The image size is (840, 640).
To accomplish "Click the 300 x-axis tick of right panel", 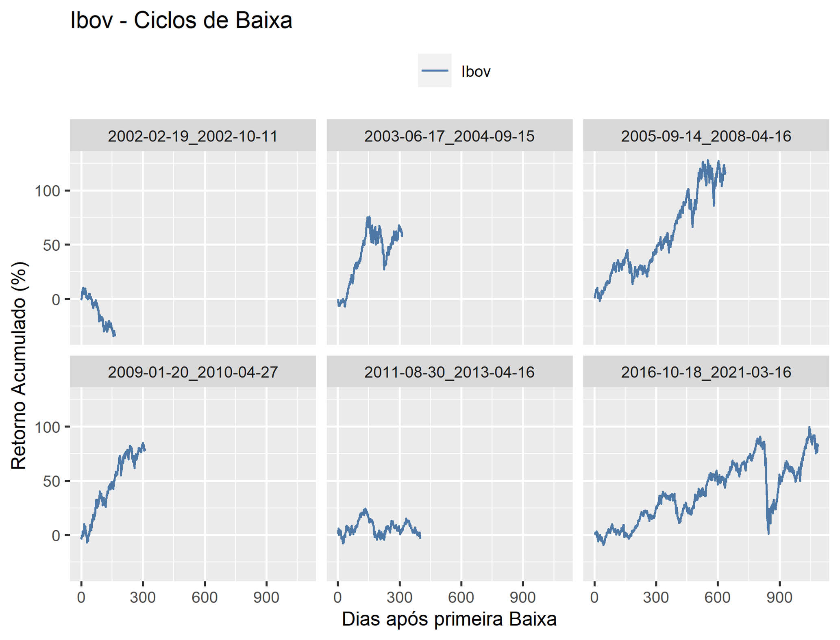I will coord(656,597).
